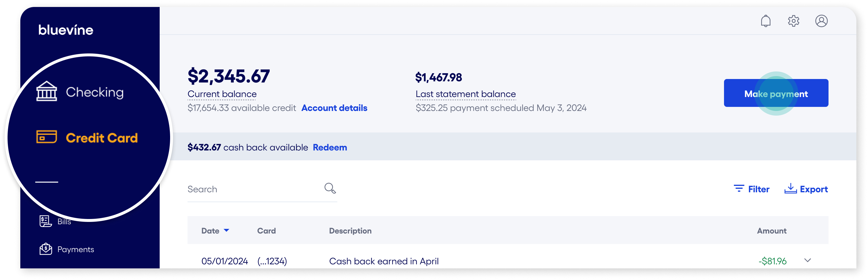Click the Make payment button
The height and width of the screenshot is (280, 868).
point(776,93)
